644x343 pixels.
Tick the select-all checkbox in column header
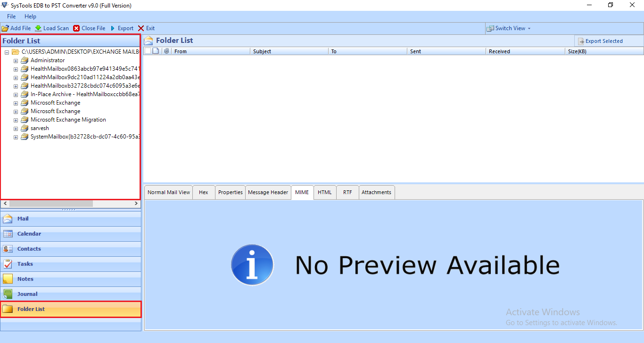point(148,51)
